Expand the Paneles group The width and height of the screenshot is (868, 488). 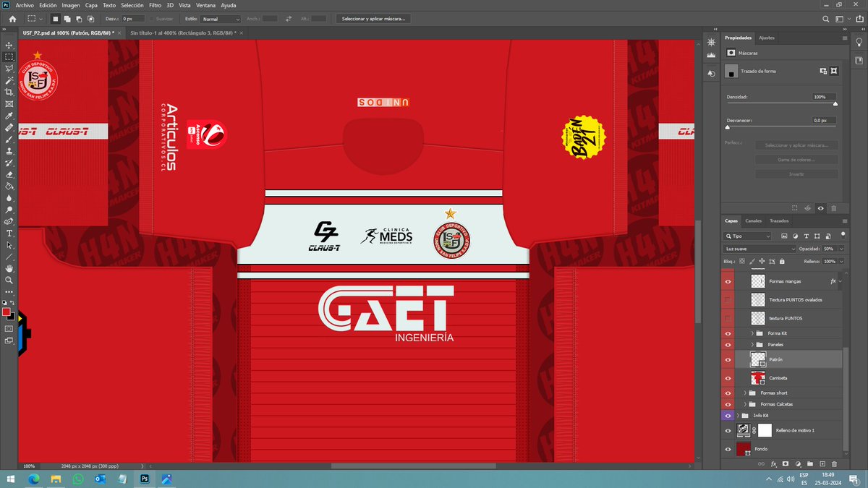click(752, 344)
